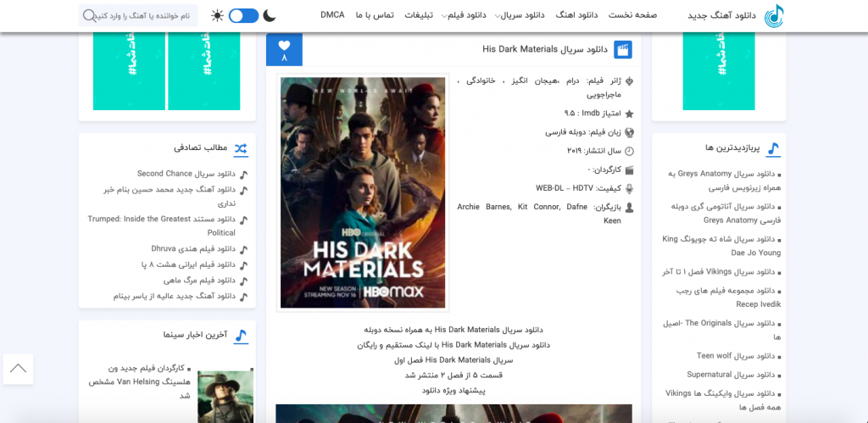The image size is (868, 423).
Task: Click the Van Helsing news thumbnail
Action: click(225, 397)
